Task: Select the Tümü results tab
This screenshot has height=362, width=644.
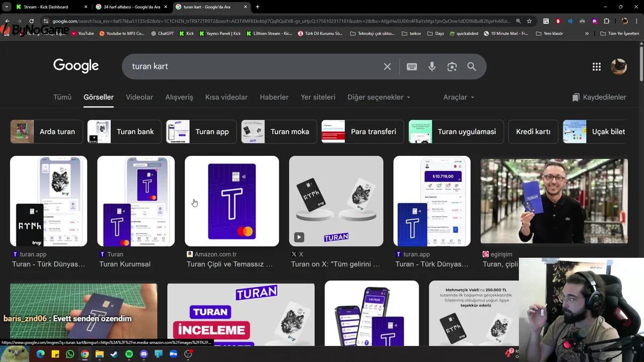Action: 62,97
